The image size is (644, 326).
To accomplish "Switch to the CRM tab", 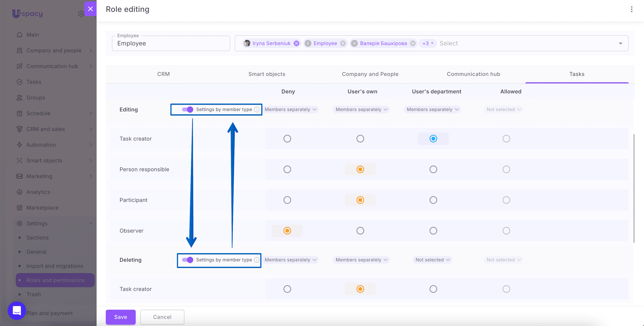I will [163, 74].
